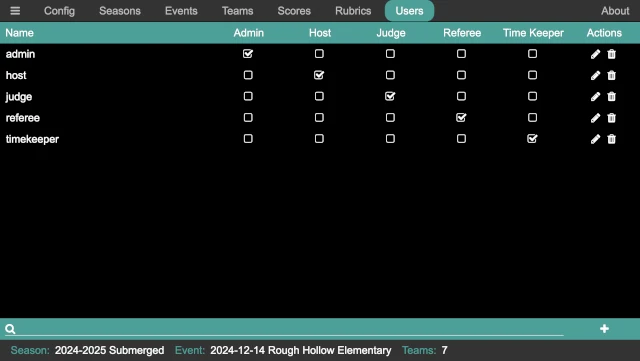Uncheck Referee role for referee user

tap(461, 117)
